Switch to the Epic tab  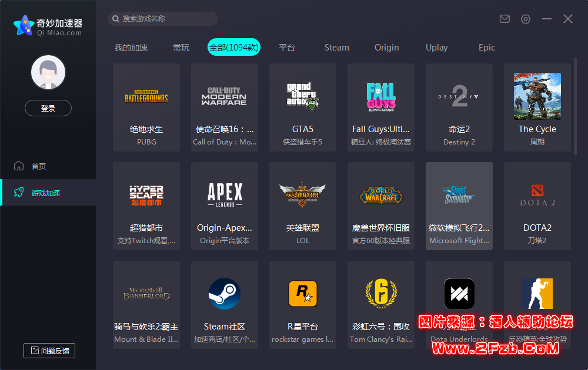tap(487, 48)
